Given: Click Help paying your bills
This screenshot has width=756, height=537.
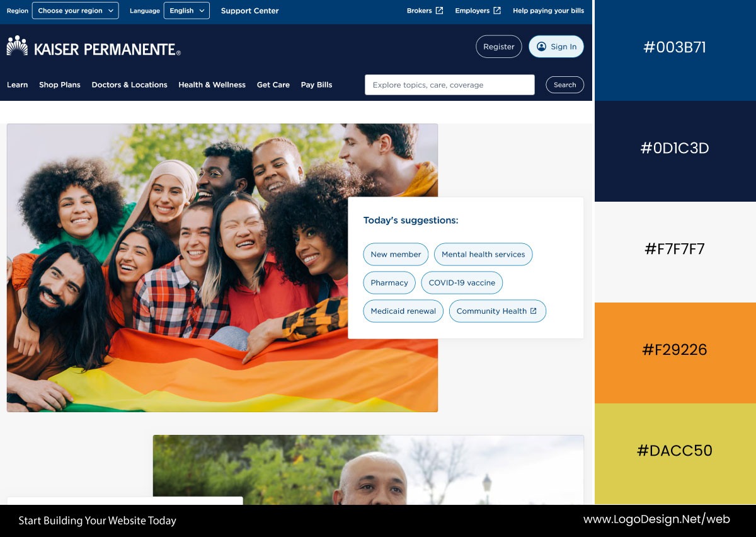Looking at the screenshot, I should (x=548, y=11).
